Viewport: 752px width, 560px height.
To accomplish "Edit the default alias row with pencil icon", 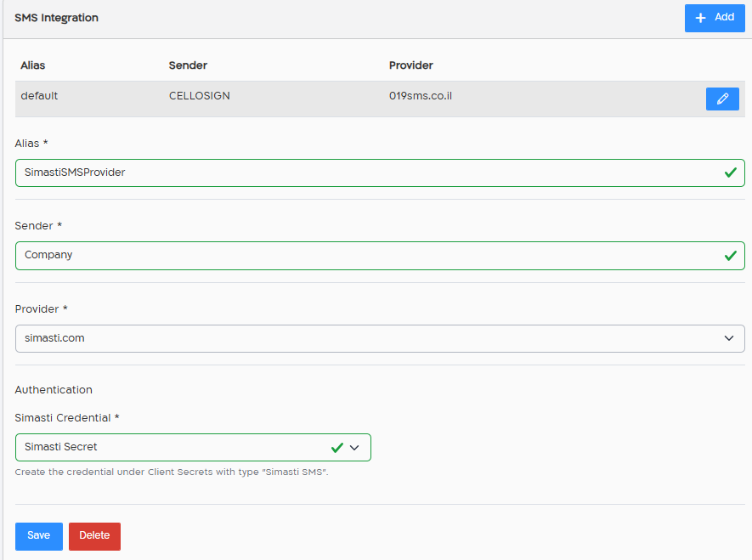I will point(721,99).
